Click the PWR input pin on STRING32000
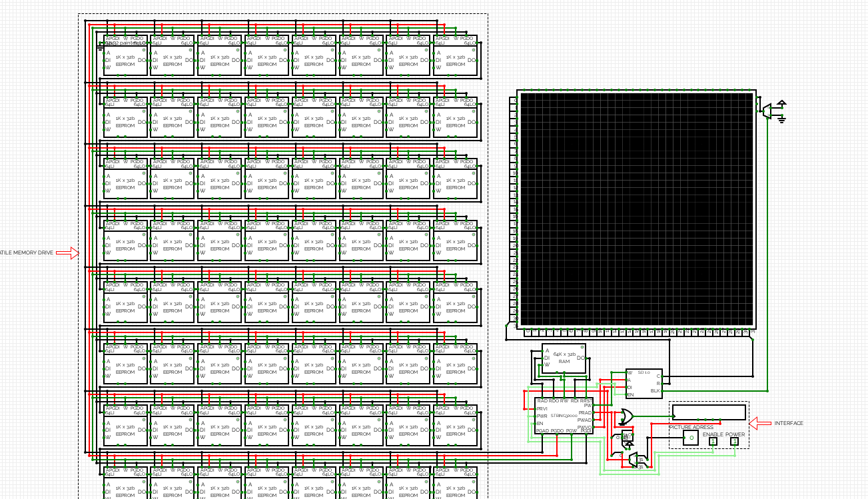 [x=535, y=416]
